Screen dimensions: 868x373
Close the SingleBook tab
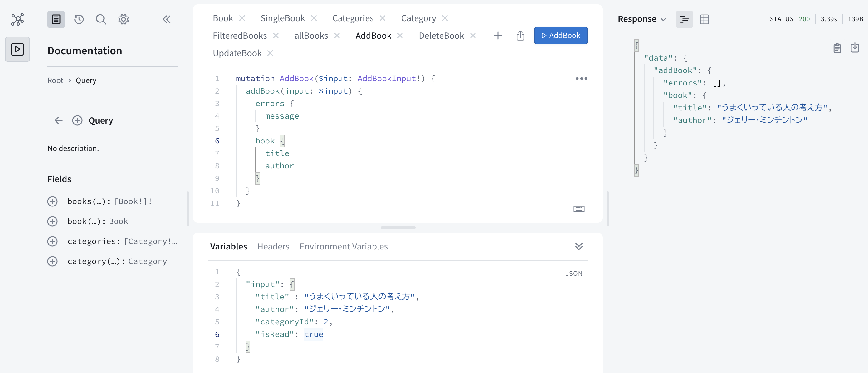pyautogui.click(x=314, y=18)
